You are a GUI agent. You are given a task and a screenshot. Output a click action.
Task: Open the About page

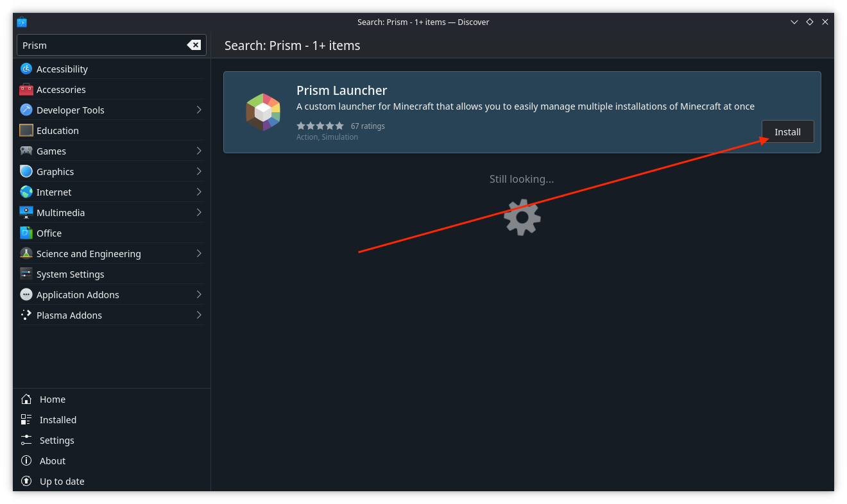pyautogui.click(x=52, y=460)
